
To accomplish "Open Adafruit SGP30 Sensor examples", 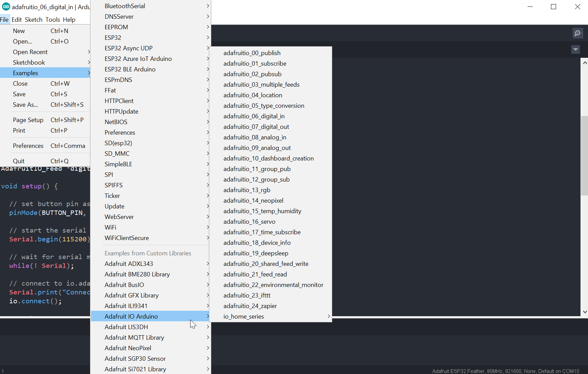I will point(151,359).
